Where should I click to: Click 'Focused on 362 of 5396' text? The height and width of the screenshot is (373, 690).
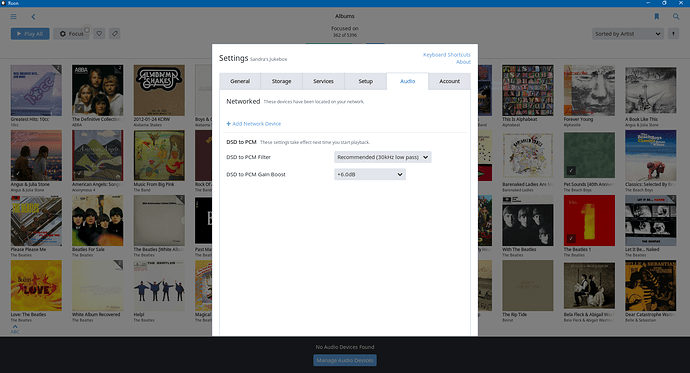point(345,32)
